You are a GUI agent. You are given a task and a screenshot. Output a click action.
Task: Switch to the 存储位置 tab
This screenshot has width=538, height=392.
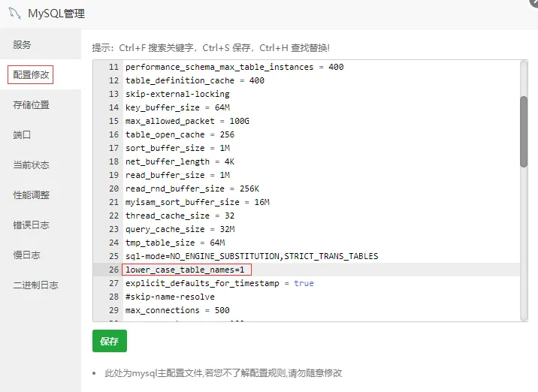[31, 105]
